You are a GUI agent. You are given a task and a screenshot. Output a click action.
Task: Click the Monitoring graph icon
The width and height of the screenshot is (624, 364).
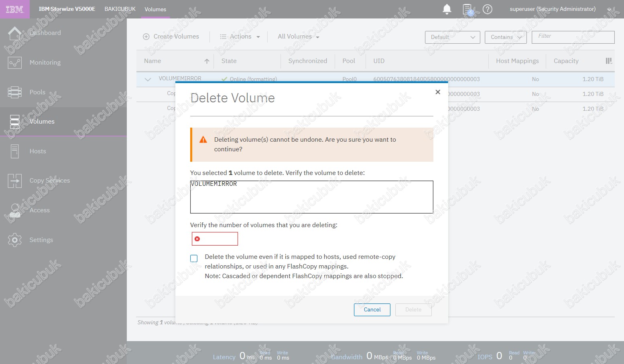tap(15, 63)
